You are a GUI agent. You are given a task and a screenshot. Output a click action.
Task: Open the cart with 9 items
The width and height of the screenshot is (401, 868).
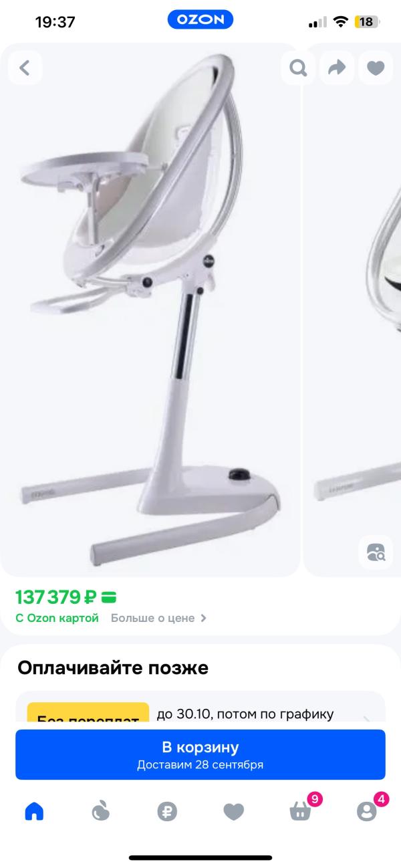(x=301, y=810)
